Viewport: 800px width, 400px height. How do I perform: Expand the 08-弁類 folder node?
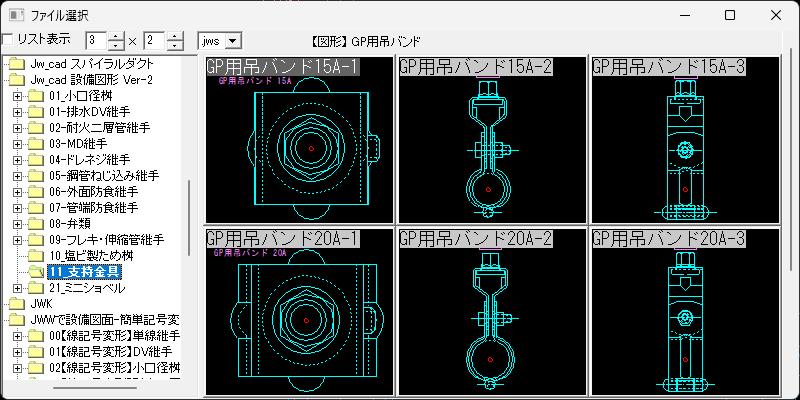click(x=17, y=224)
